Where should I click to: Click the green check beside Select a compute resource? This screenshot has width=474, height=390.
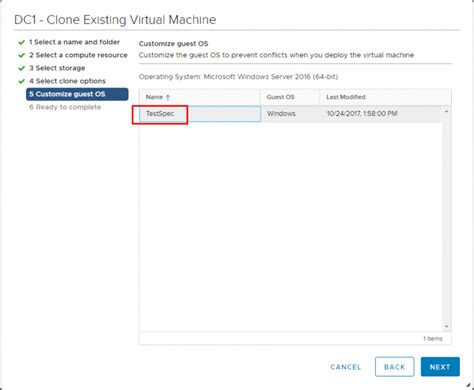click(x=22, y=55)
